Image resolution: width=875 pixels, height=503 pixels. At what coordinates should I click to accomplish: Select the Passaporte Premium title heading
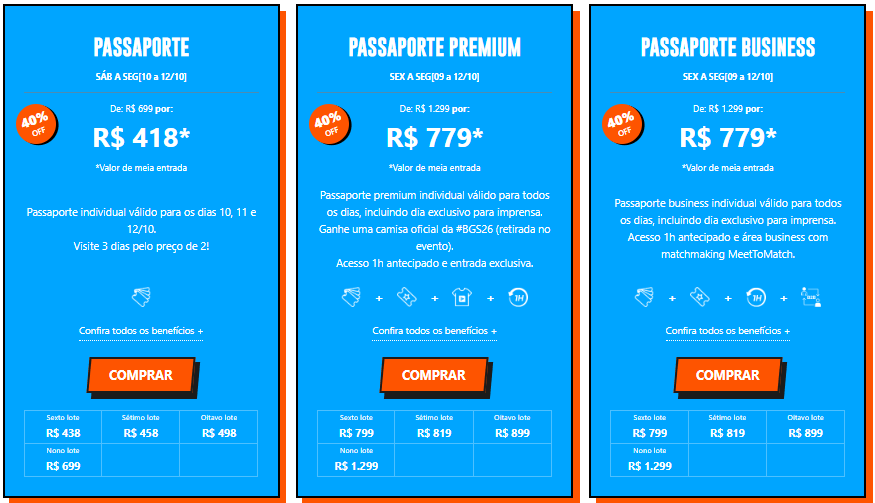[435, 47]
